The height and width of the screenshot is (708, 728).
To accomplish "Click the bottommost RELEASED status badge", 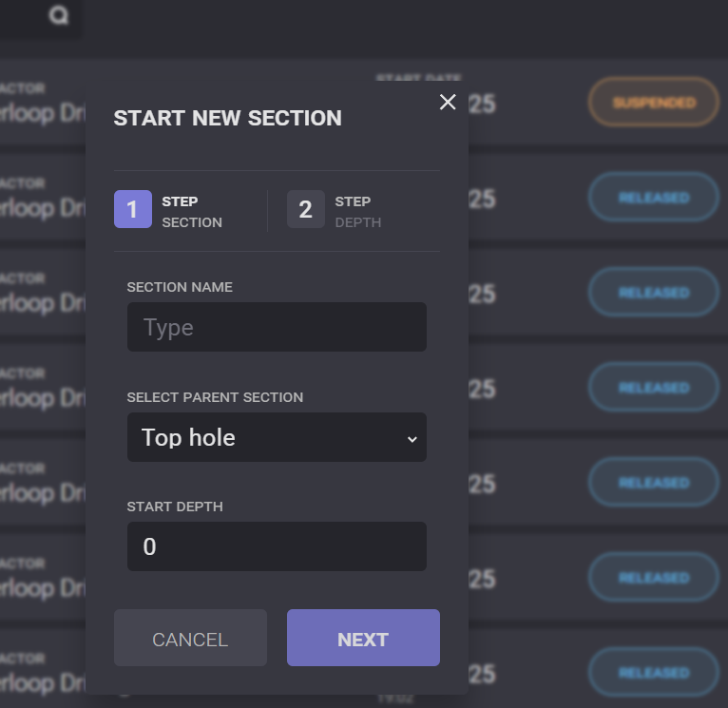I will (654, 673).
